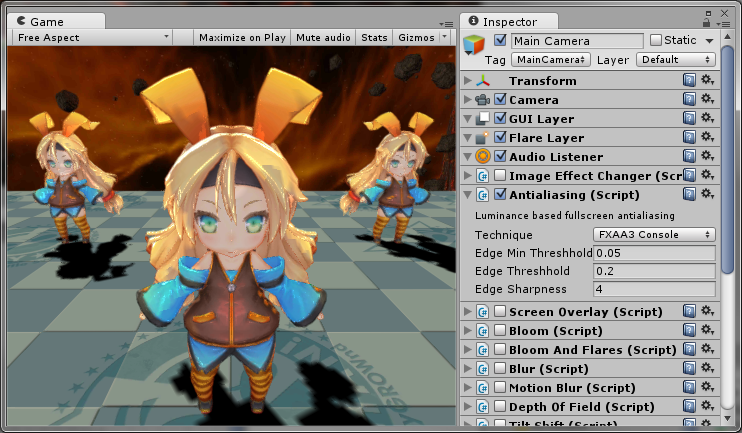Open Camera component gear settings menu
This screenshot has width=742, height=433.
tap(707, 99)
